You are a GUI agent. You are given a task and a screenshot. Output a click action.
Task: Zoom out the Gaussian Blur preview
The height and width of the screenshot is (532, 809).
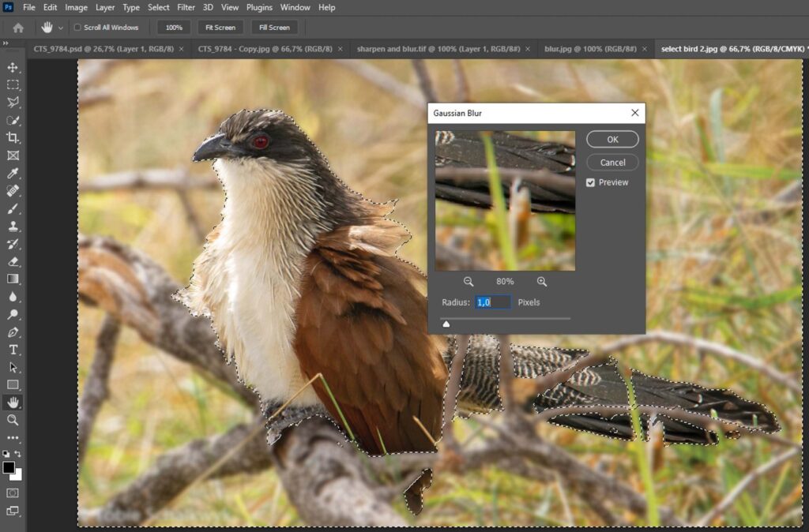coord(468,282)
